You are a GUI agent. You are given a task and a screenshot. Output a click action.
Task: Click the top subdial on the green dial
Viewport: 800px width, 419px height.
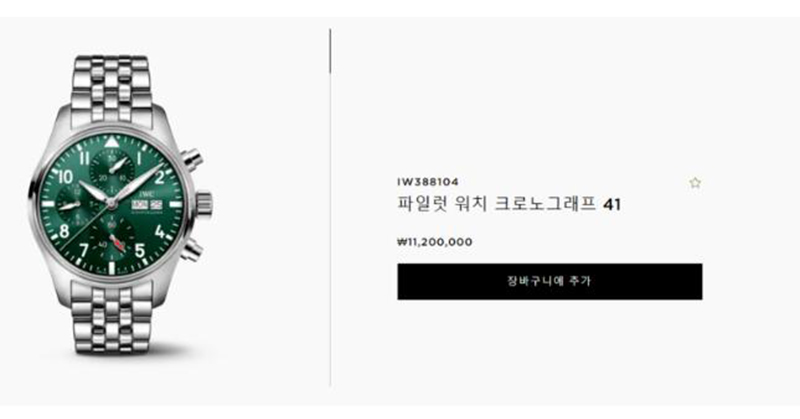[x=111, y=169]
